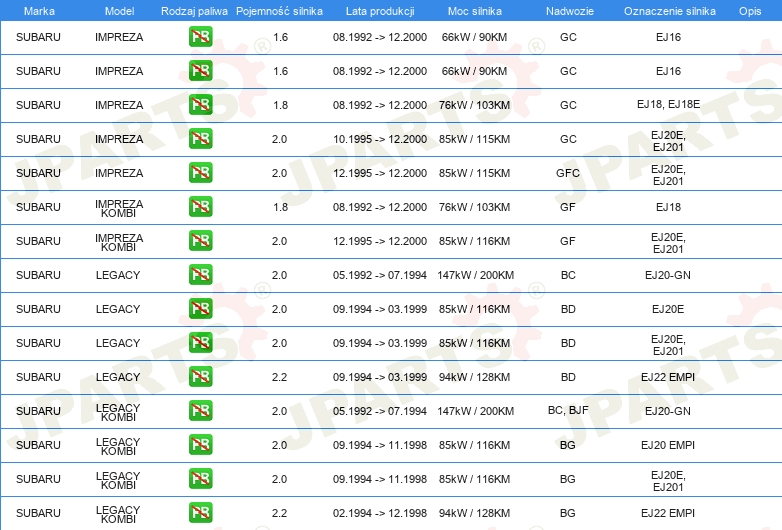Click petrol icon in Legacy Kombi BG EJ20E, EJ201 row
782x530 pixels.
coord(200,479)
